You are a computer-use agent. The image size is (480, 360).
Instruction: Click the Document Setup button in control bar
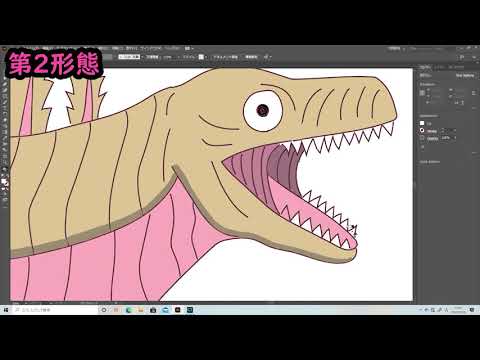pyautogui.click(x=225, y=57)
